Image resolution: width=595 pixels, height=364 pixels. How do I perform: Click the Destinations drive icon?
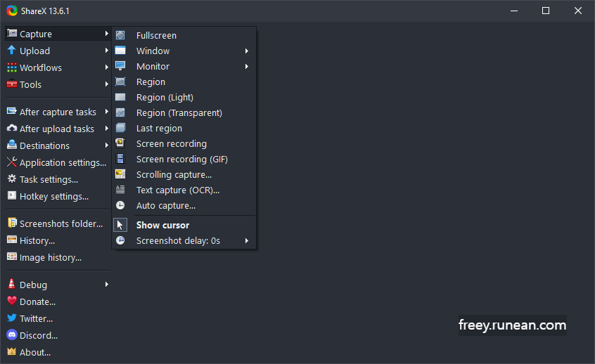12,145
